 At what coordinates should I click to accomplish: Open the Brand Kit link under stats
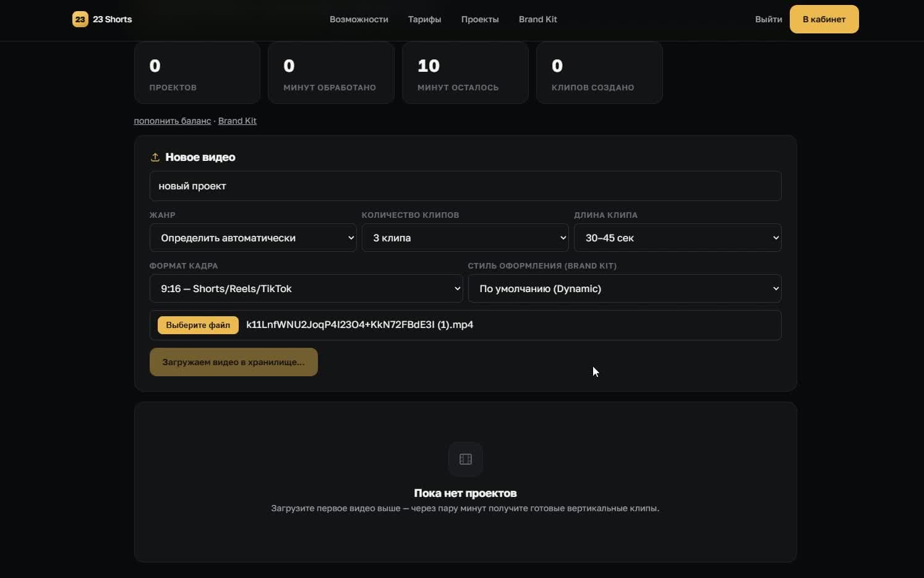click(237, 121)
